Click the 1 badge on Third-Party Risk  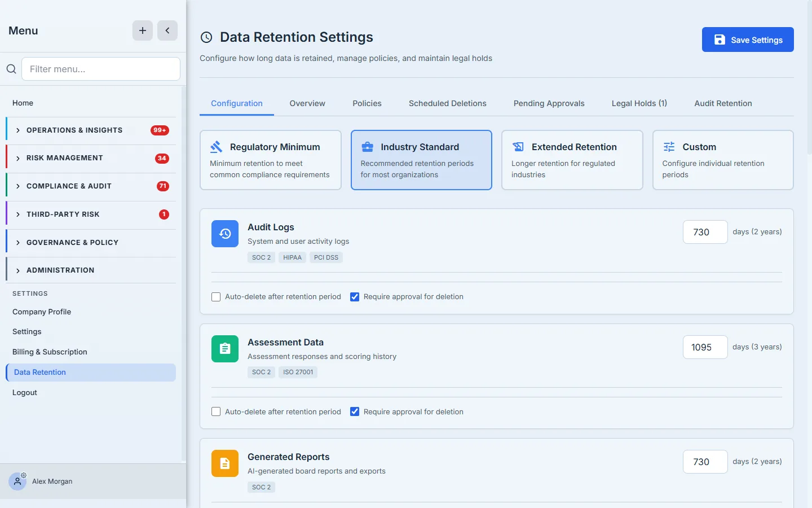coord(164,214)
